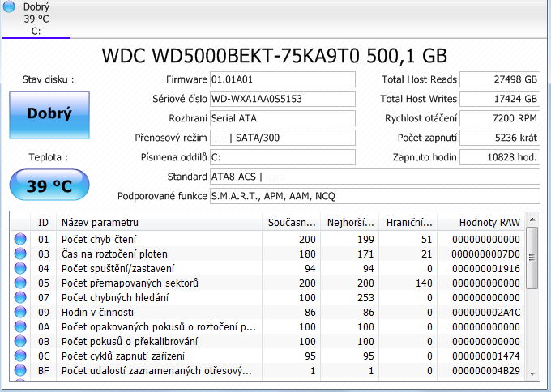This screenshot has width=551, height=392.
Task: Click the status orb beside Počet chybných hledání
Action: click(20, 297)
